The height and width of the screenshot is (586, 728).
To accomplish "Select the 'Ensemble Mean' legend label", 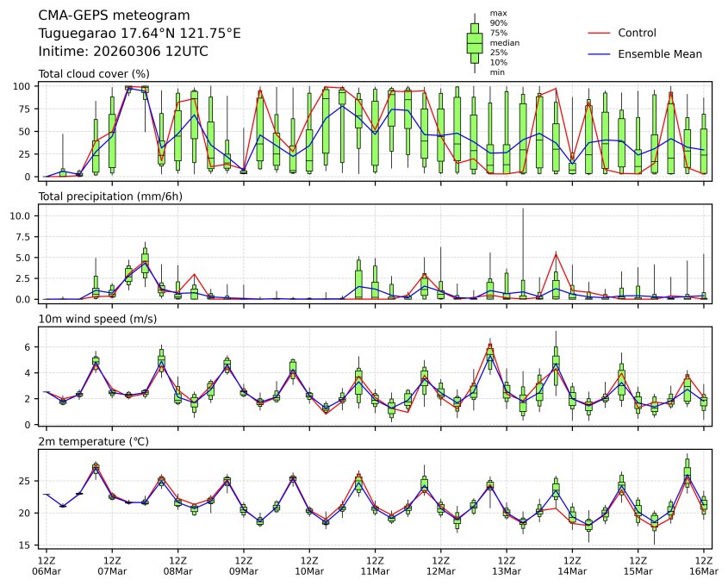I will click(x=660, y=53).
